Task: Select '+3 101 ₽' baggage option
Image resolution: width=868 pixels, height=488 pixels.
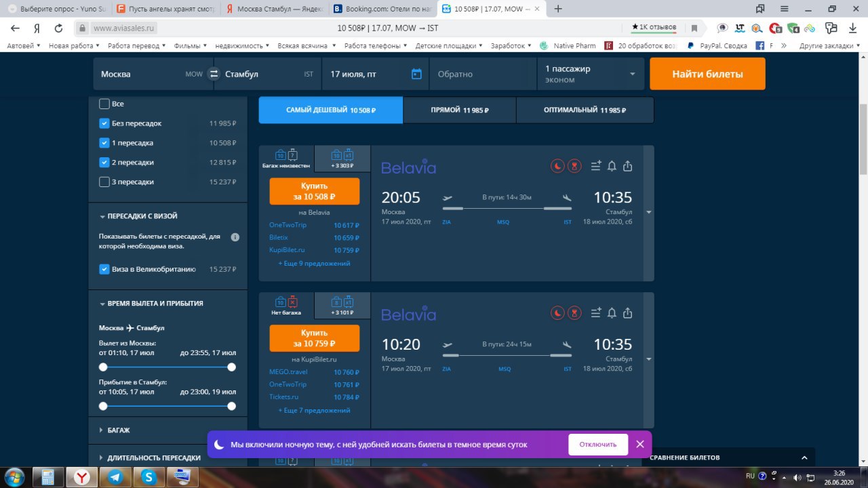Action: click(x=342, y=306)
